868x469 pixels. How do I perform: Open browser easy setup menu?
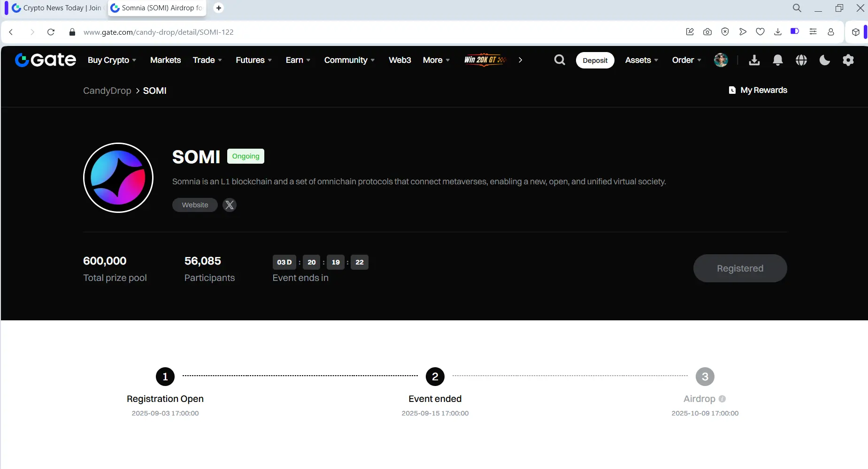813,32
